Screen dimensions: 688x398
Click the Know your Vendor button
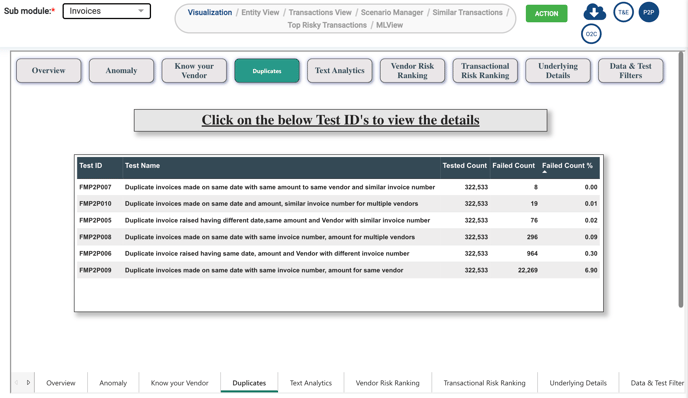click(x=194, y=71)
